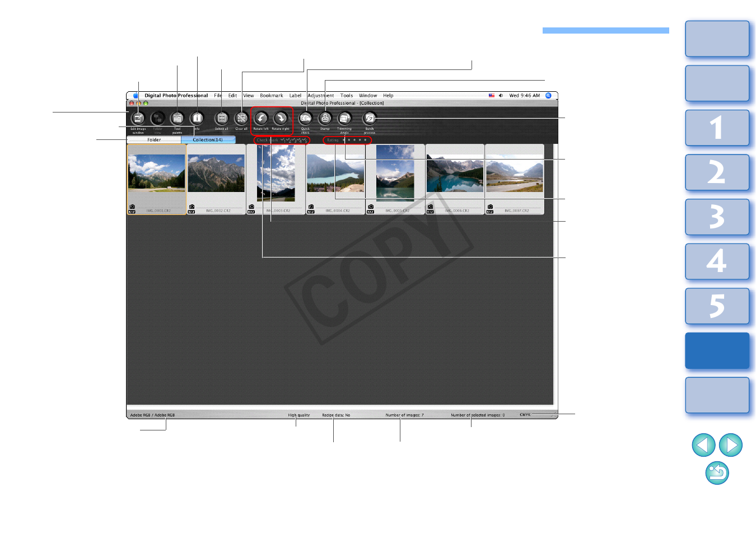Viewport: 756px width, 534px height.
Task: Open the Bookmark menu
Action: pos(271,96)
